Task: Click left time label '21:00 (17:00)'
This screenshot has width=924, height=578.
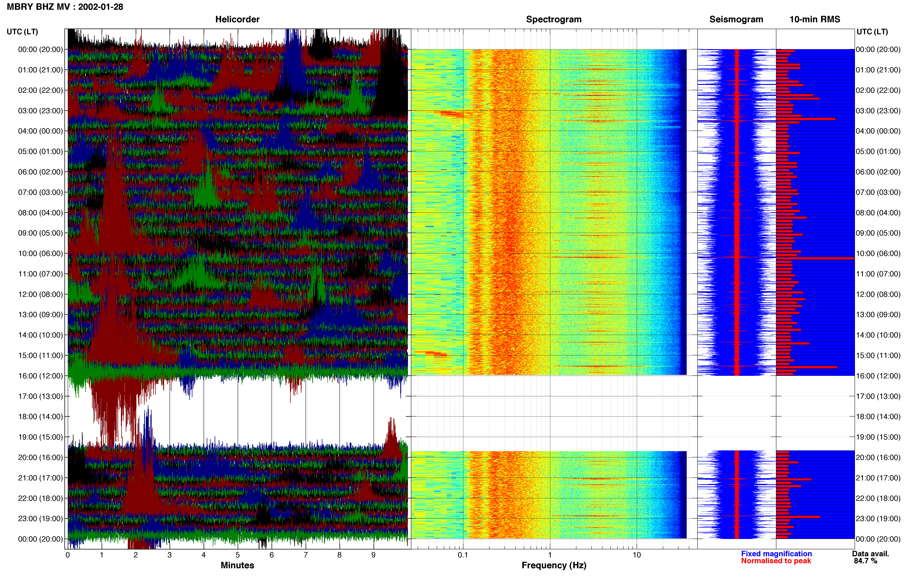Action: (x=41, y=478)
